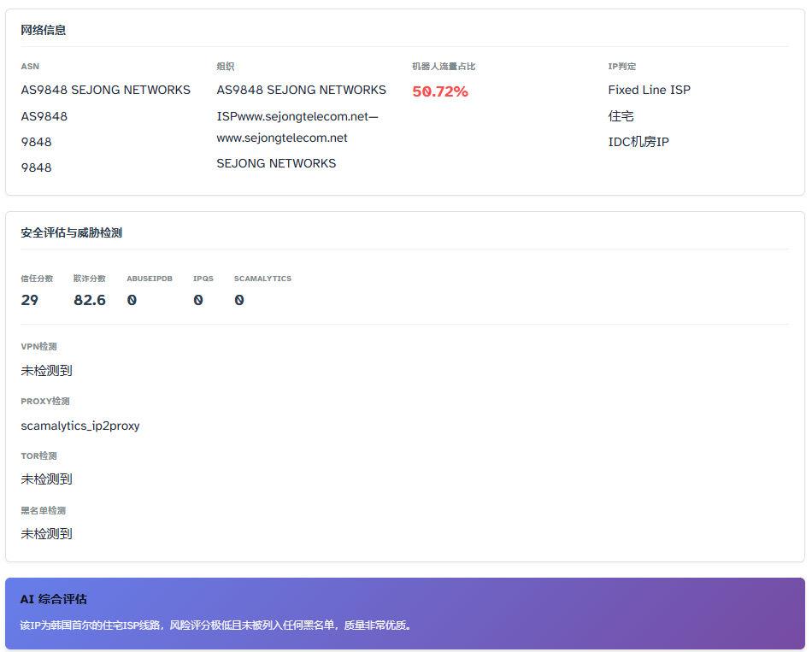Select the scamalytics_ip2proxy proxy result
Image resolution: width=812 pixels, height=652 pixels.
coord(80,426)
